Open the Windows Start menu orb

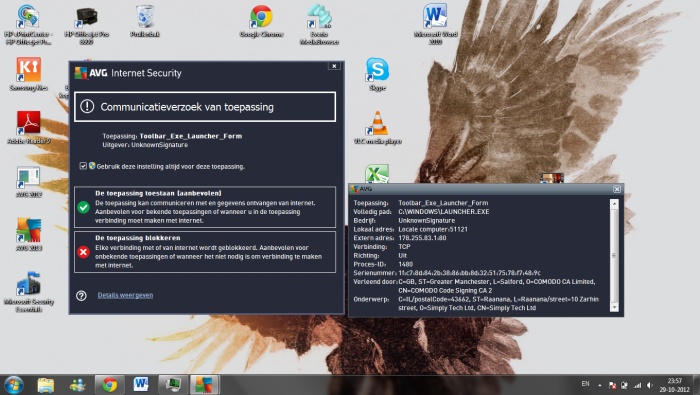(13, 385)
